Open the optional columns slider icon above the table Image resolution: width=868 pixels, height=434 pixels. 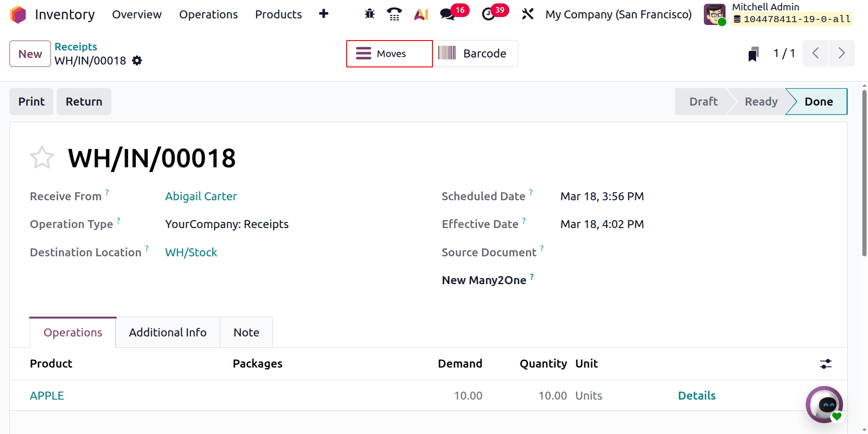825,363
